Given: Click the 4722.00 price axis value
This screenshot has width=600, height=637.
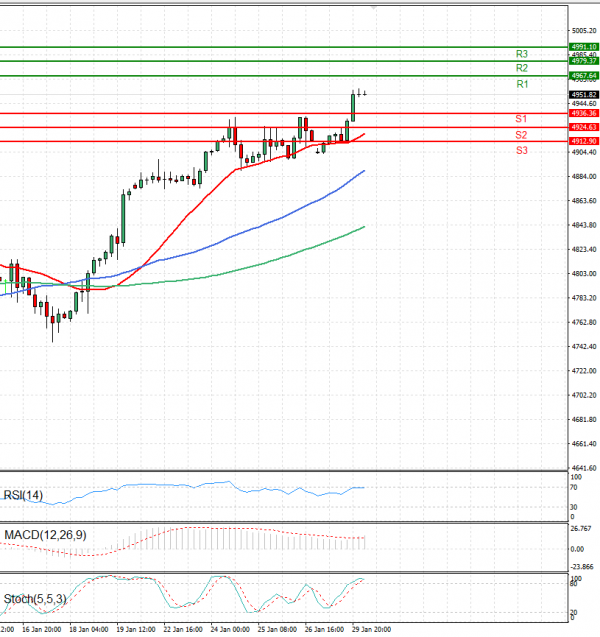Looking at the screenshot, I should (584, 370).
